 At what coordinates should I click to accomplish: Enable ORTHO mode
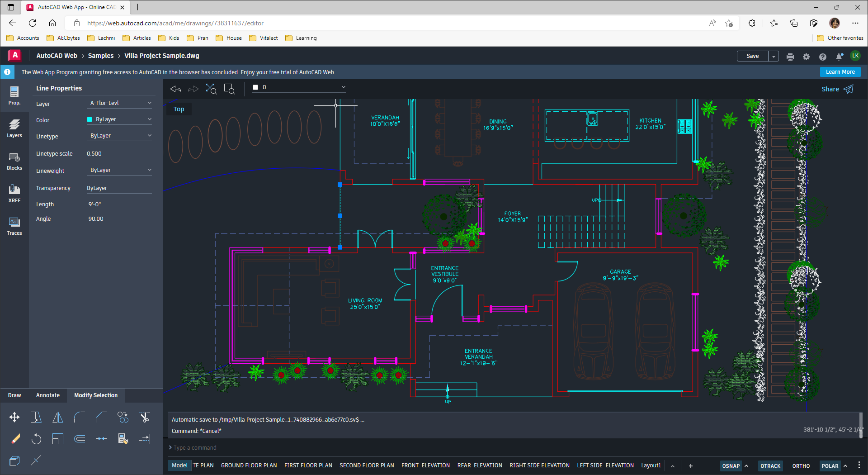[801, 465]
